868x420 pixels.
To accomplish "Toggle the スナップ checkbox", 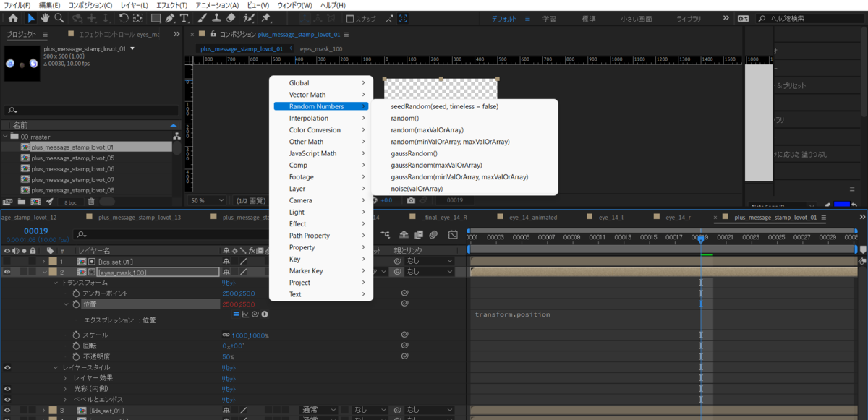I will pyautogui.click(x=351, y=18).
